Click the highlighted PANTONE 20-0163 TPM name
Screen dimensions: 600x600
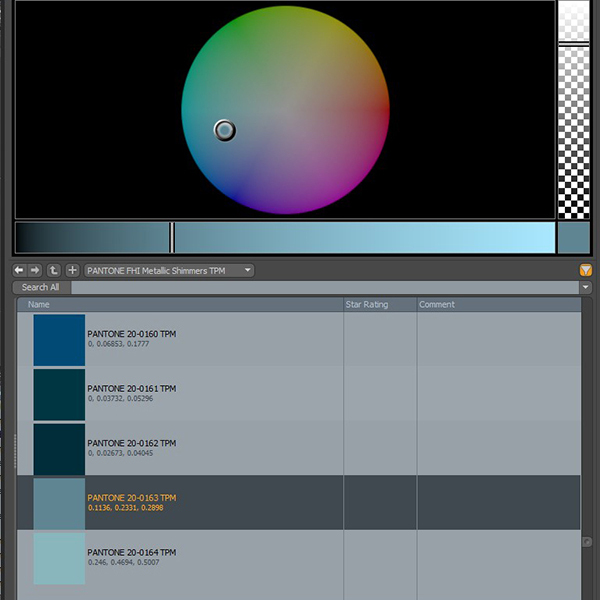(x=132, y=498)
